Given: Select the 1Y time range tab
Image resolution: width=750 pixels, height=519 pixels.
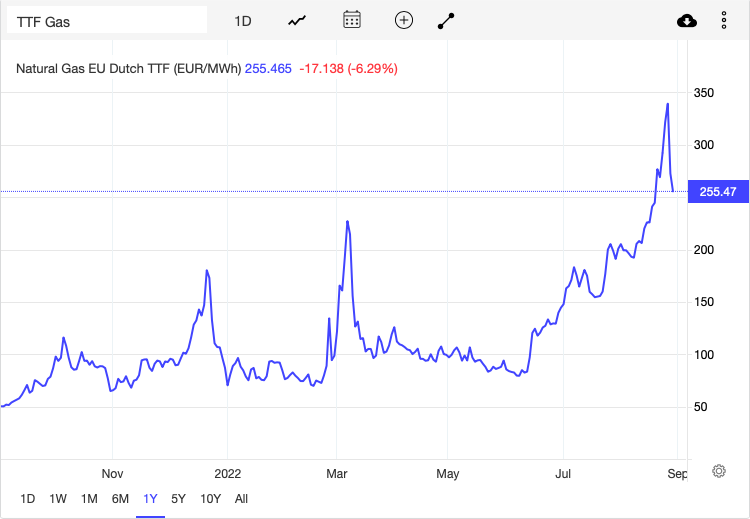Looking at the screenshot, I should (x=150, y=499).
